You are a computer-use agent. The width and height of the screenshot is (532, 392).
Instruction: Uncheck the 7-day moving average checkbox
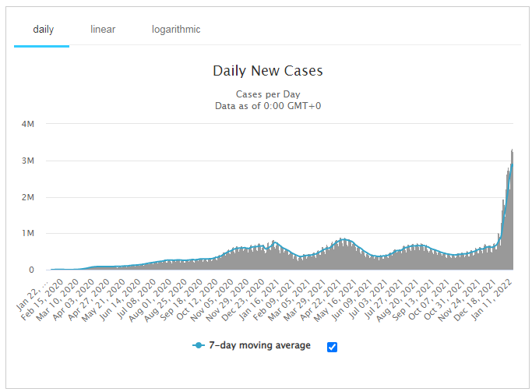(333, 347)
